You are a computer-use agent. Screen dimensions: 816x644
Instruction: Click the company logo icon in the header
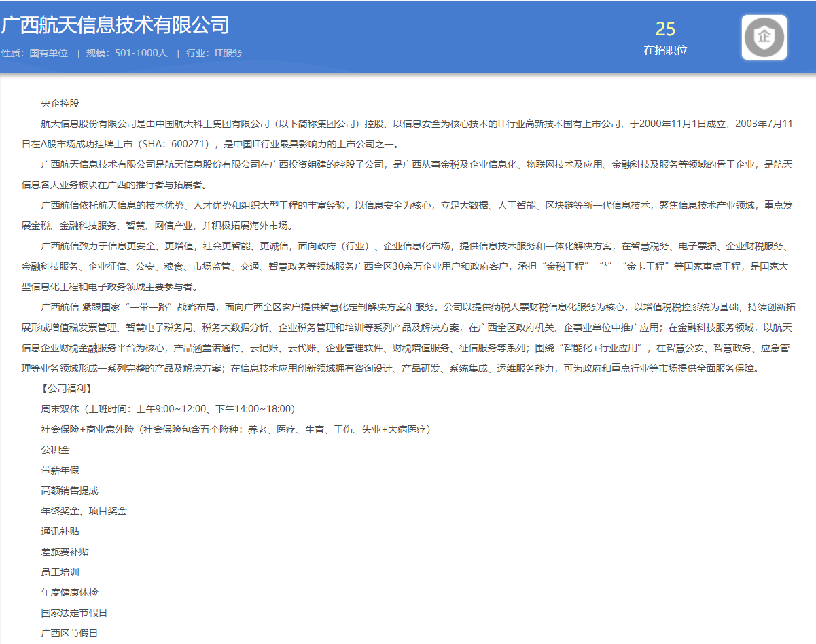pyautogui.click(x=764, y=37)
